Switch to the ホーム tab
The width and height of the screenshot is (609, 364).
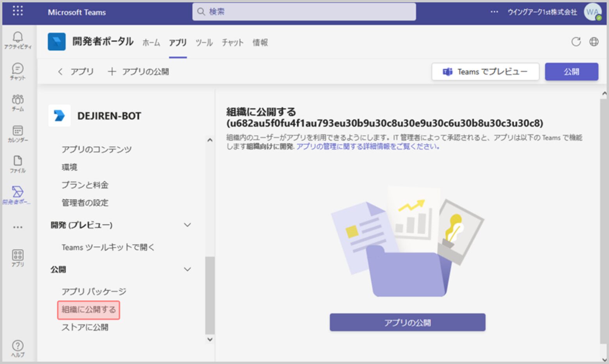[151, 43]
